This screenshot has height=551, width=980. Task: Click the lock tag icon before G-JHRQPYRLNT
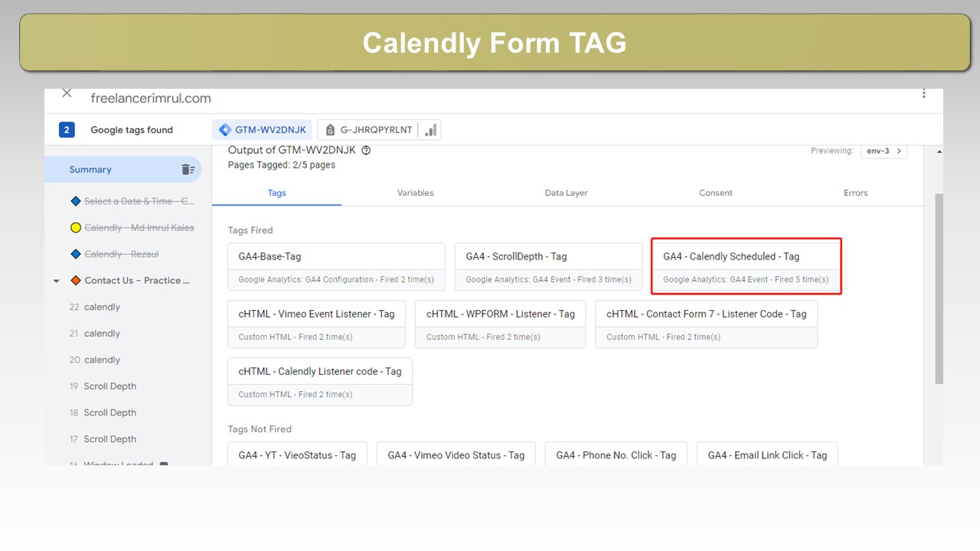[330, 130]
